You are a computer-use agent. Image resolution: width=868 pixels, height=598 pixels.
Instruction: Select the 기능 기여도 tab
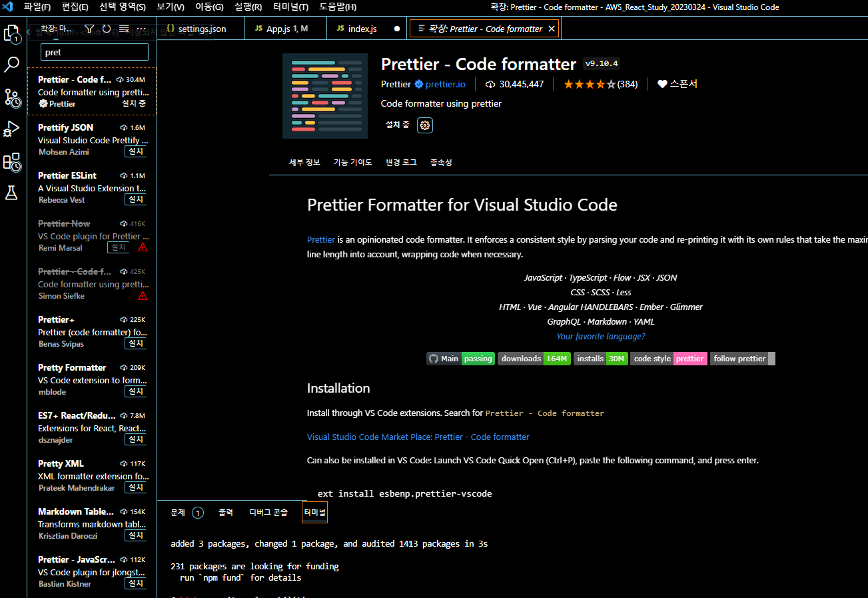click(353, 163)
